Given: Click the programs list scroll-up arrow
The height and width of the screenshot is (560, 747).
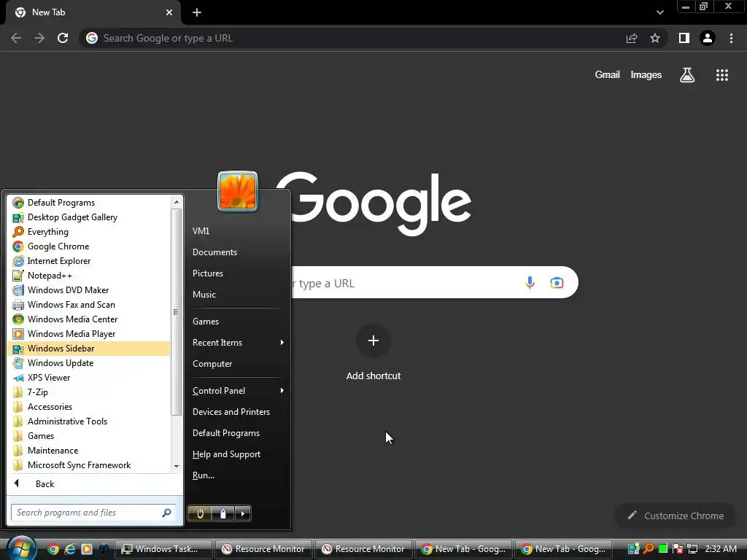Looking at the screenshot, I should (177, 202).
